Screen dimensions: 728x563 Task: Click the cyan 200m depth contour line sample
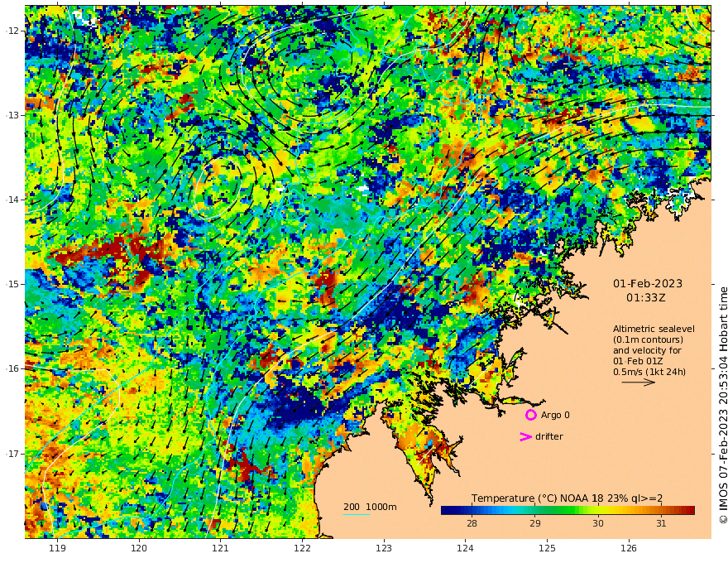(357, 514)
